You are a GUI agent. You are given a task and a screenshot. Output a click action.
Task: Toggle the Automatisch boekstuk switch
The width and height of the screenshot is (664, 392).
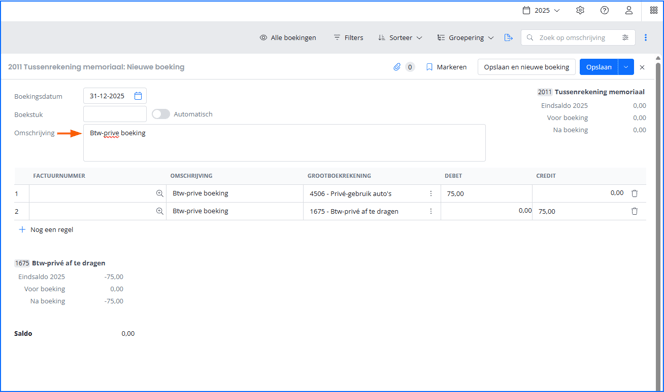161,114
